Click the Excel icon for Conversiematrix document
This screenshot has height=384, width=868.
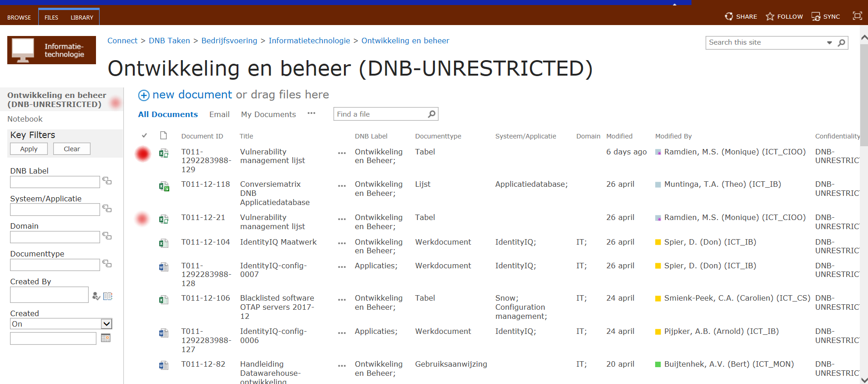coord(164,186)
